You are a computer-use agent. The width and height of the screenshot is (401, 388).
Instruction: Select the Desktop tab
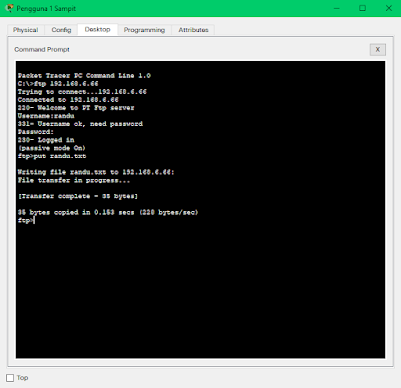tap(97, 29)
